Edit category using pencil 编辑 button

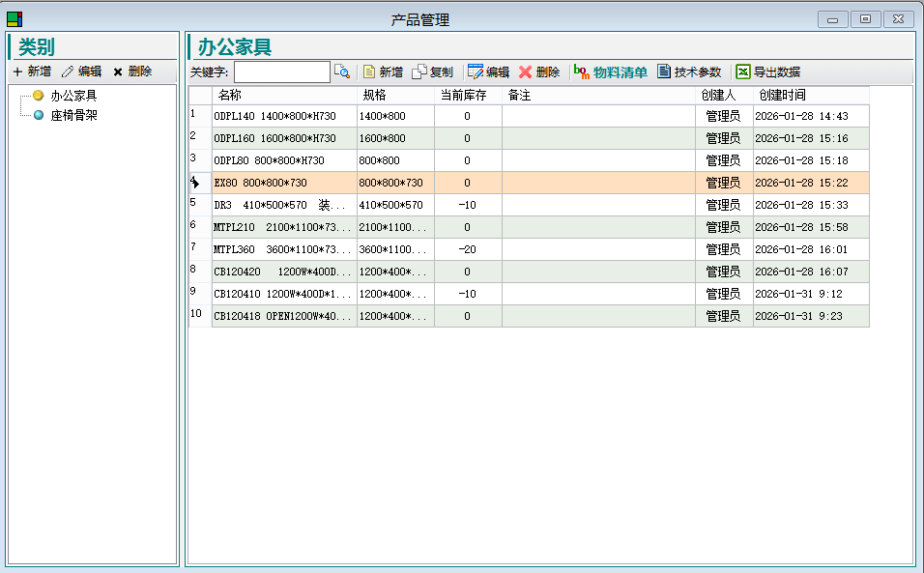coord(81,72)
